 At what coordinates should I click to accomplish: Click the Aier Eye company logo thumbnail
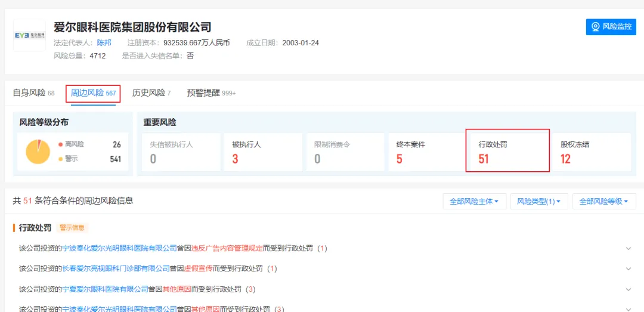click(29, 35)
